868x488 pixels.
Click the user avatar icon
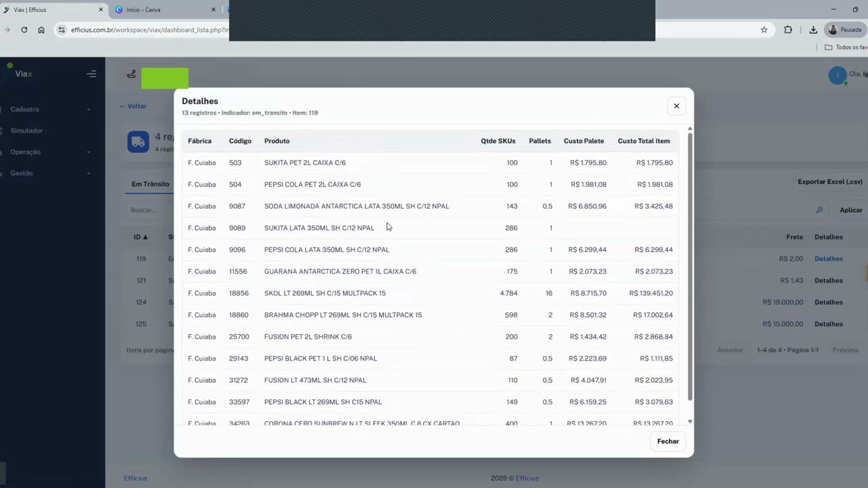pos(837,75)
